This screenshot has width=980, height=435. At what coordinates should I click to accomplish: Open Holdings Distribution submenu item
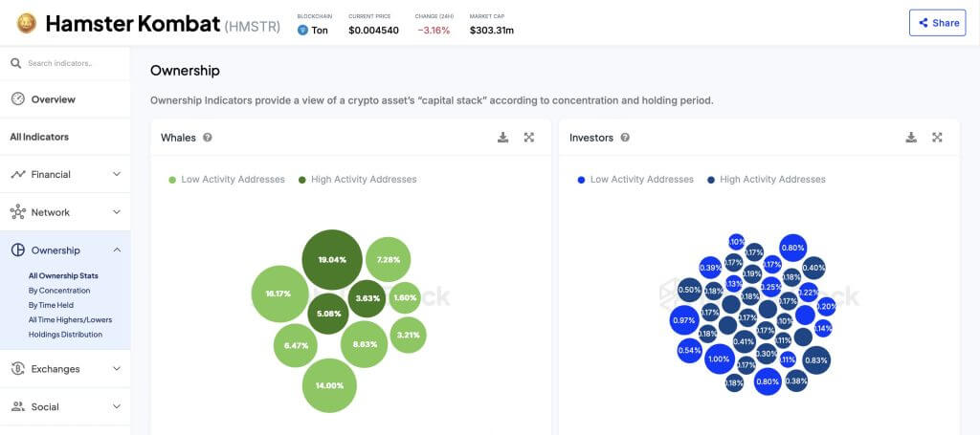point(65,335)
